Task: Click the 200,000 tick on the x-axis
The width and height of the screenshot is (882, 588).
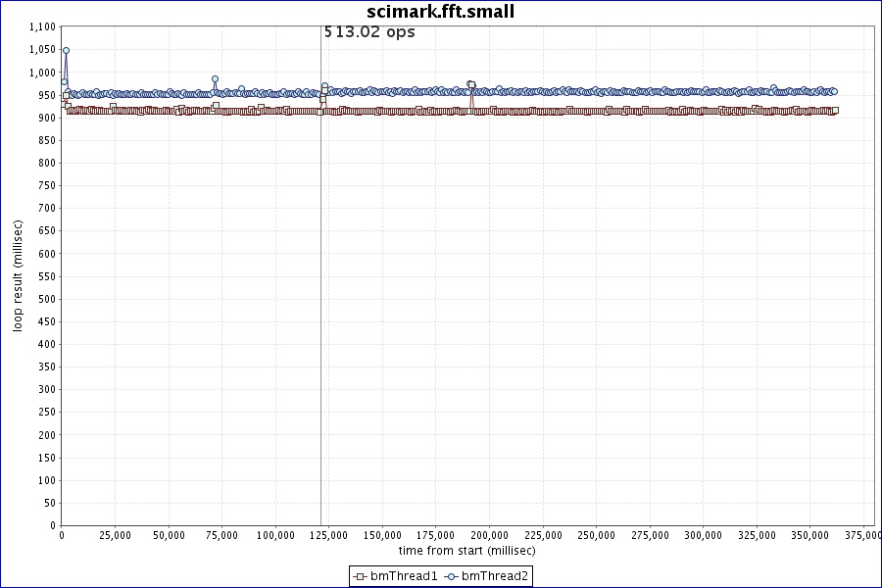Action: point(490,535)
